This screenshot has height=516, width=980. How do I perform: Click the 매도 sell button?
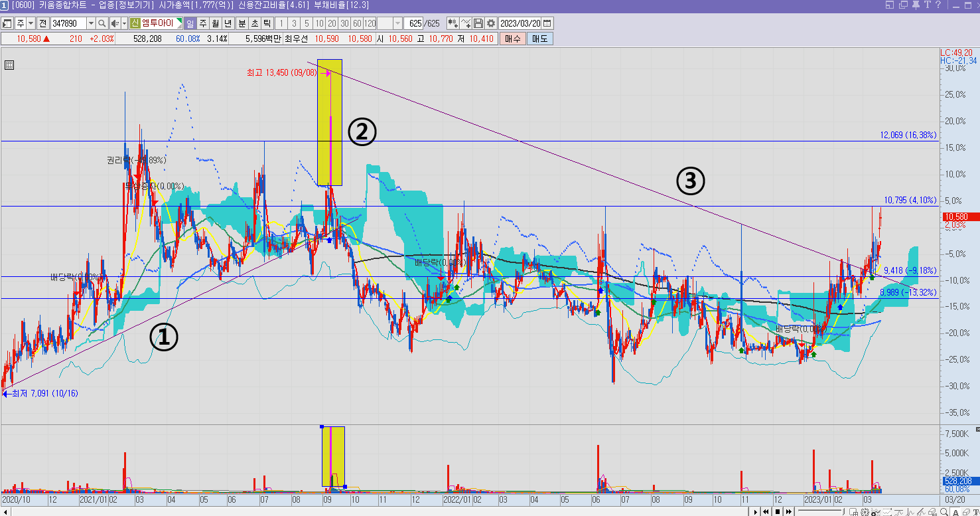pyautogui.click(x=539, y=39)
